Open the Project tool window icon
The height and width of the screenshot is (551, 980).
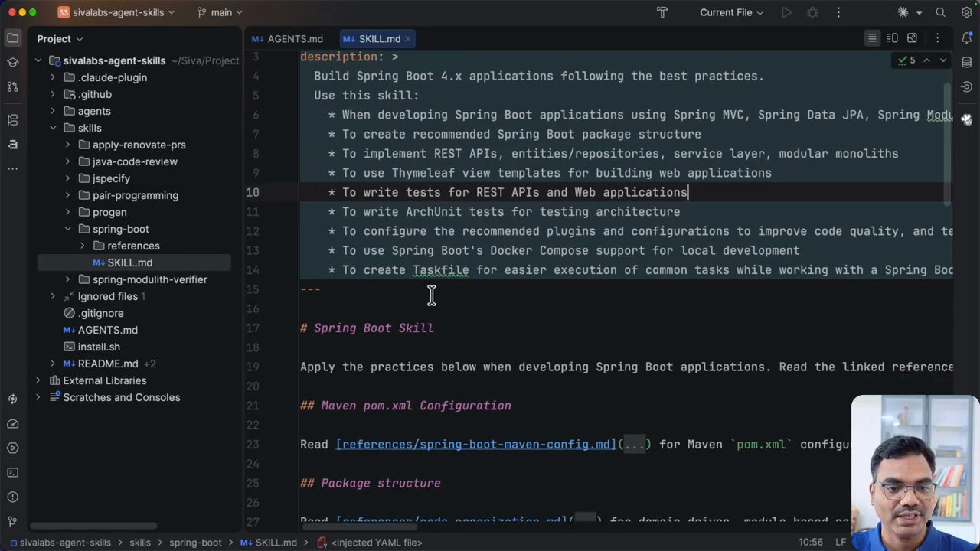click(x=12, y=37)
